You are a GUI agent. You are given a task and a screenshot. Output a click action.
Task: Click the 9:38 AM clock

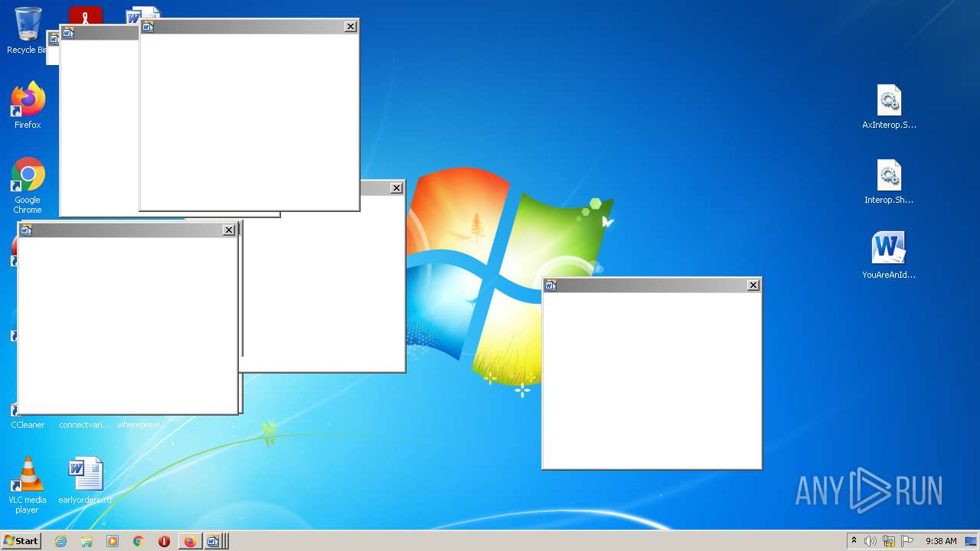click(941, 541)
